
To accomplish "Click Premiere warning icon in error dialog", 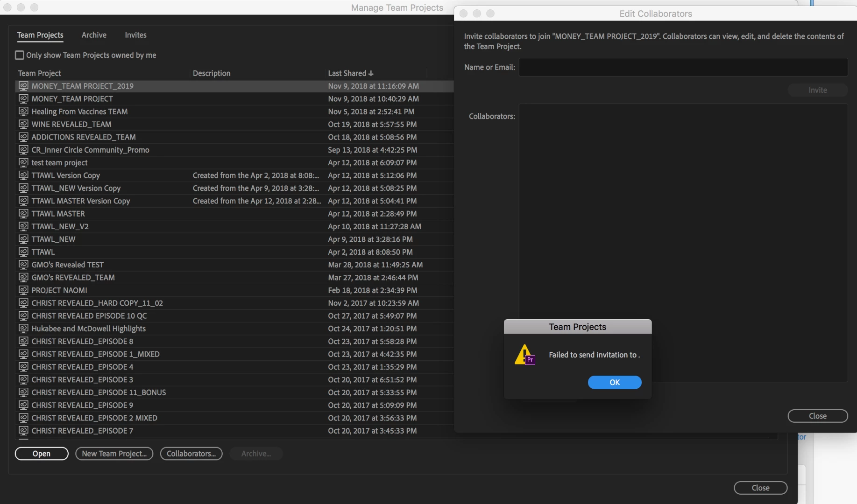I will pos(524,355).
